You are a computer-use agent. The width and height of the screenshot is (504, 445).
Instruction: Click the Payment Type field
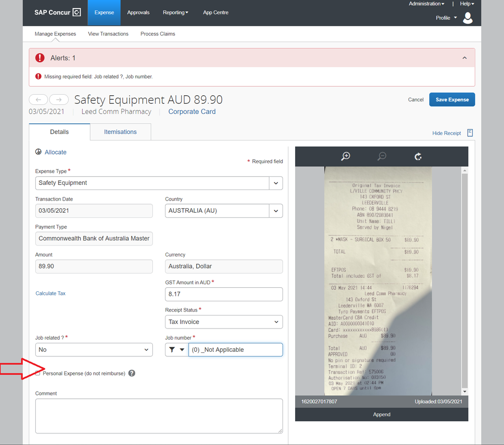94,238
